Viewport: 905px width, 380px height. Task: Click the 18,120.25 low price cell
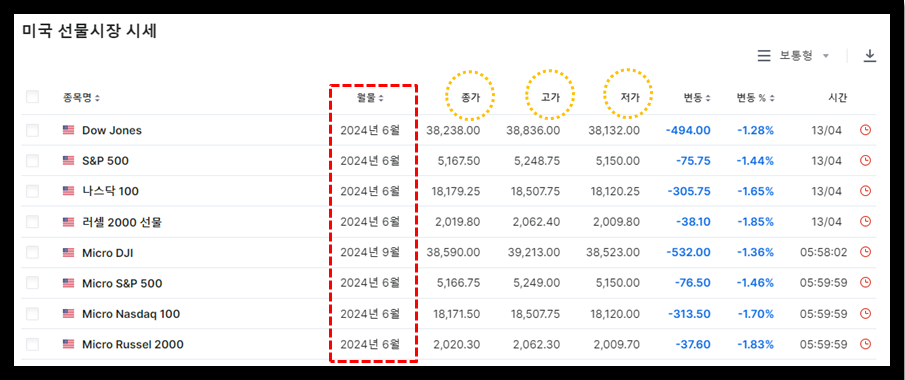pos(616,191)
